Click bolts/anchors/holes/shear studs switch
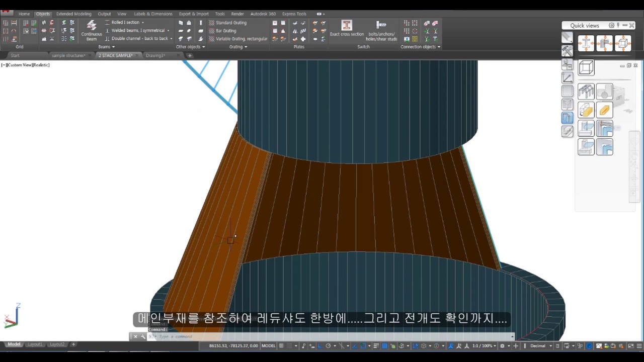Screen dimensions: 644x362 point(381,30)
